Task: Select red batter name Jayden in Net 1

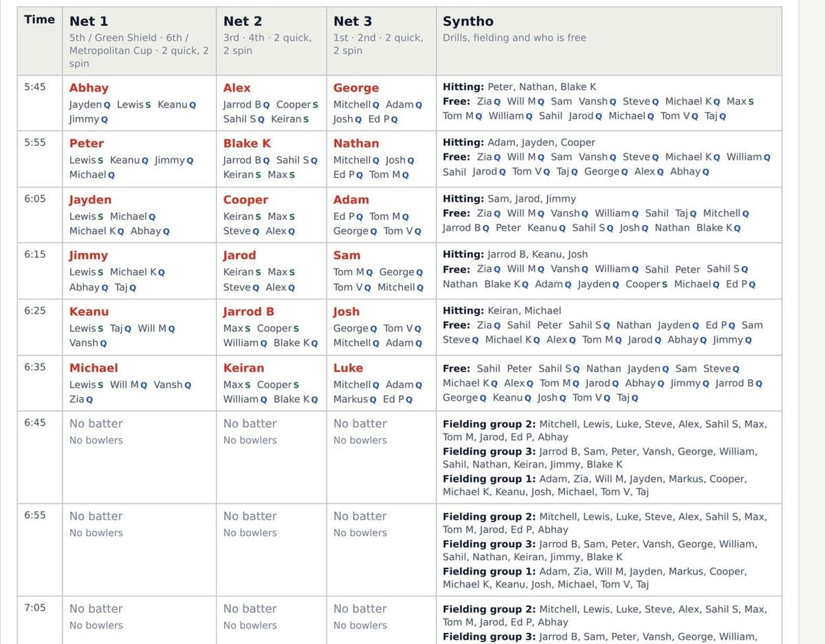Action: [90, 200]
